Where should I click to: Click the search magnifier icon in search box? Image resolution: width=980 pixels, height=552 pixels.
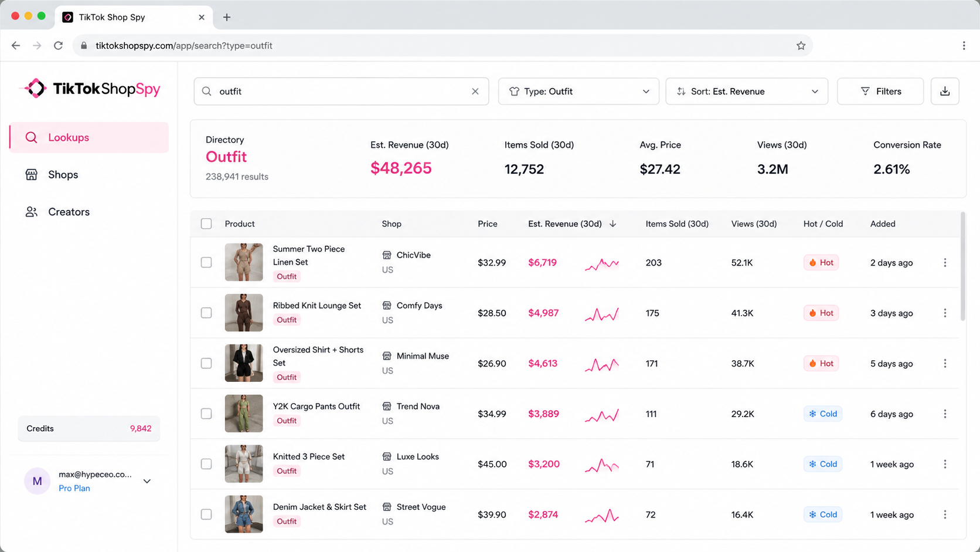pos(207,92)
